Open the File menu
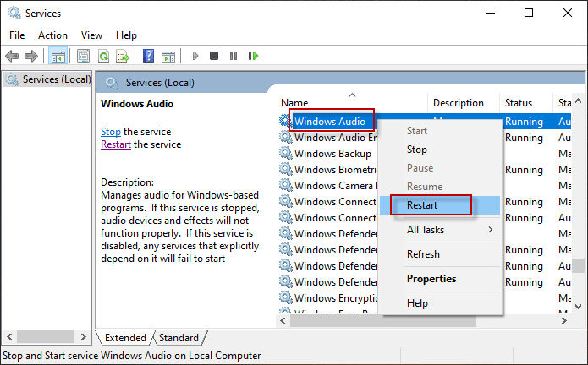This screenshot has height=365, width=588. click(x=17, y=35)
